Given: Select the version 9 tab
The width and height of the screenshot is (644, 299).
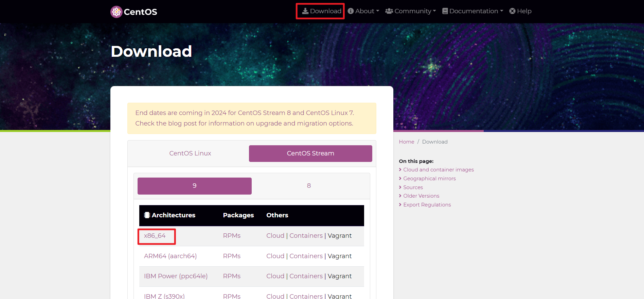Looking at the screenshot, I should pos(195,186).
